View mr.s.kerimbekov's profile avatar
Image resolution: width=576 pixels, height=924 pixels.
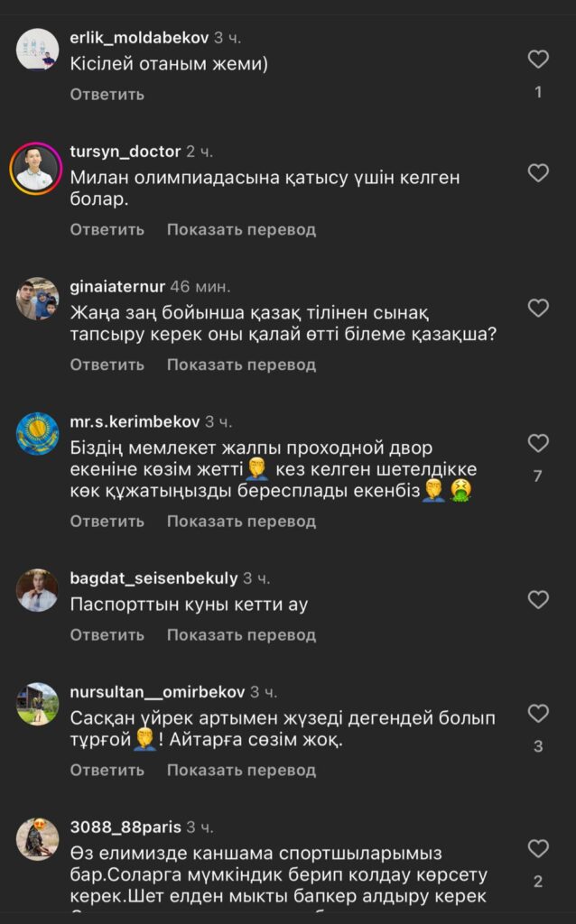point(38,433)
